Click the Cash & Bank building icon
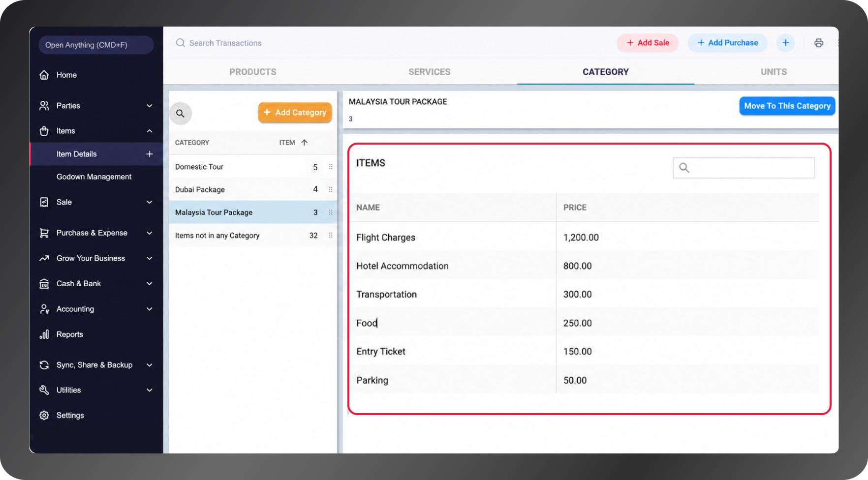 click(x=44, y=284)
